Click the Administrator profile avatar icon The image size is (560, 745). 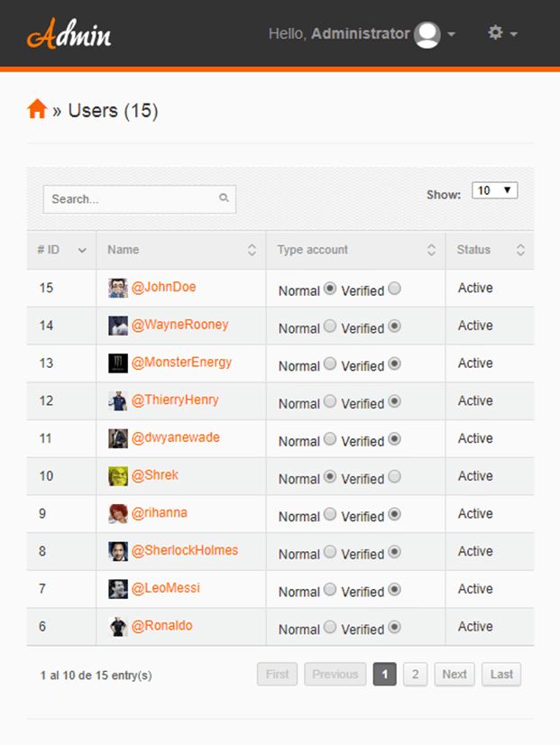tap(427, 34)
